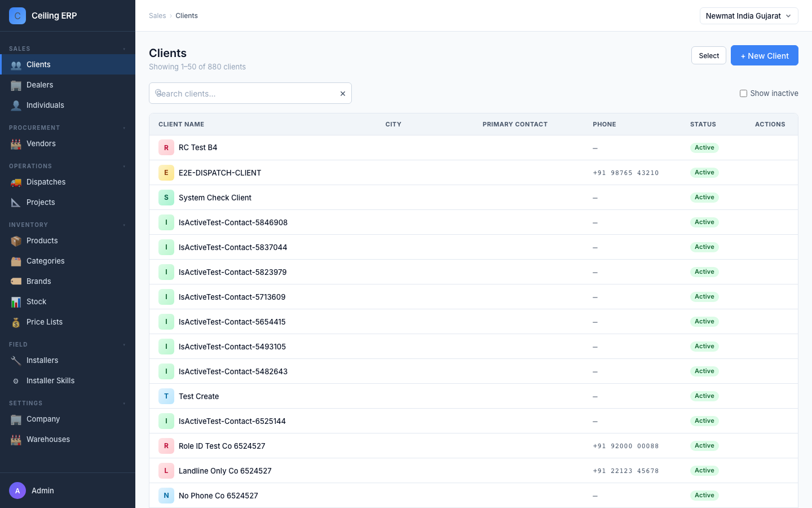Open Clients via its people icon
This screenshot has height=508, width=812.
[16, 65]
